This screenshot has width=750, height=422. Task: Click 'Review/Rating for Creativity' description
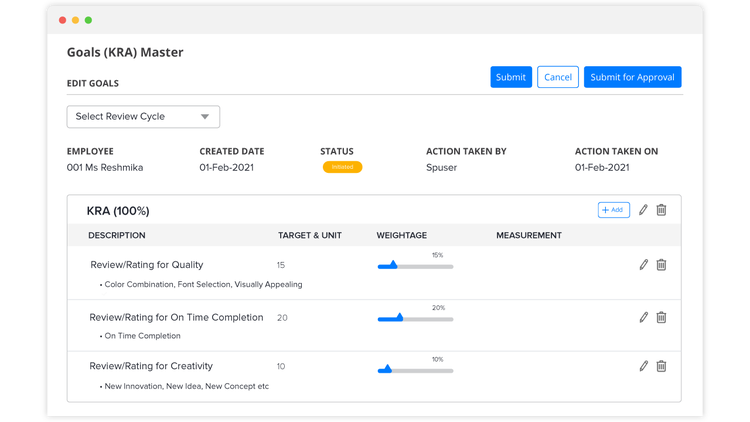coord(151,366)
